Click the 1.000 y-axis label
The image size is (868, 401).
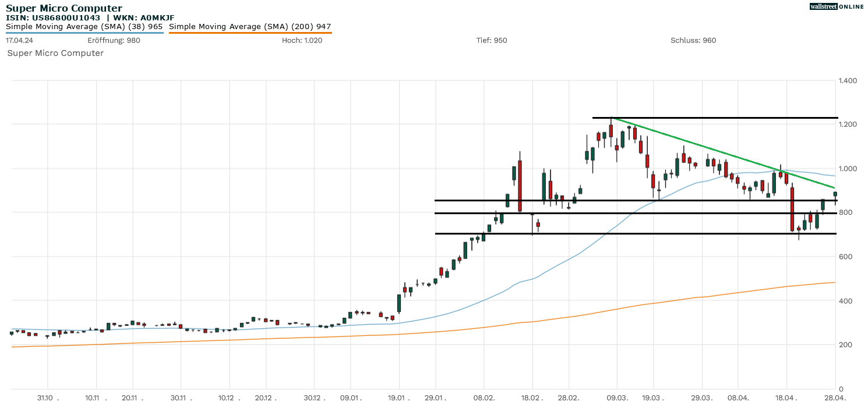point(847,169)
